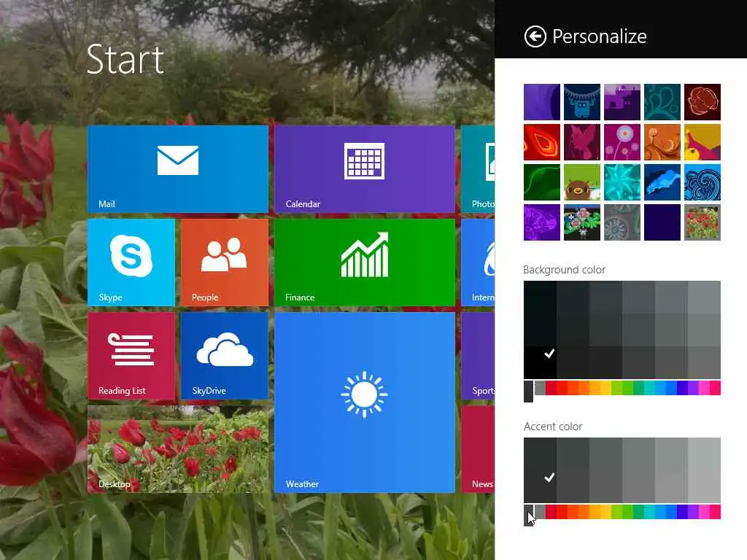Choose the blue robot background thumbnail

pyautogui.click(x=581, y=102)
